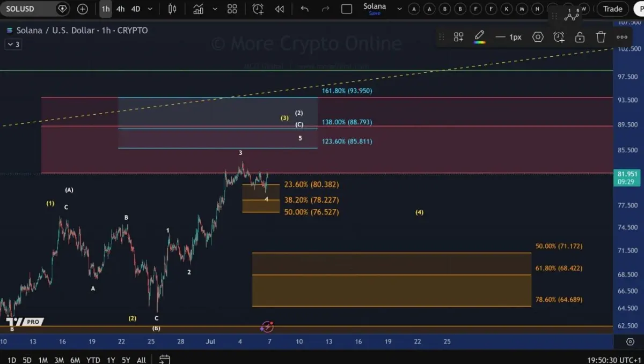
Task: Open the go-to-date calendar icon
Action: (164, 360)
